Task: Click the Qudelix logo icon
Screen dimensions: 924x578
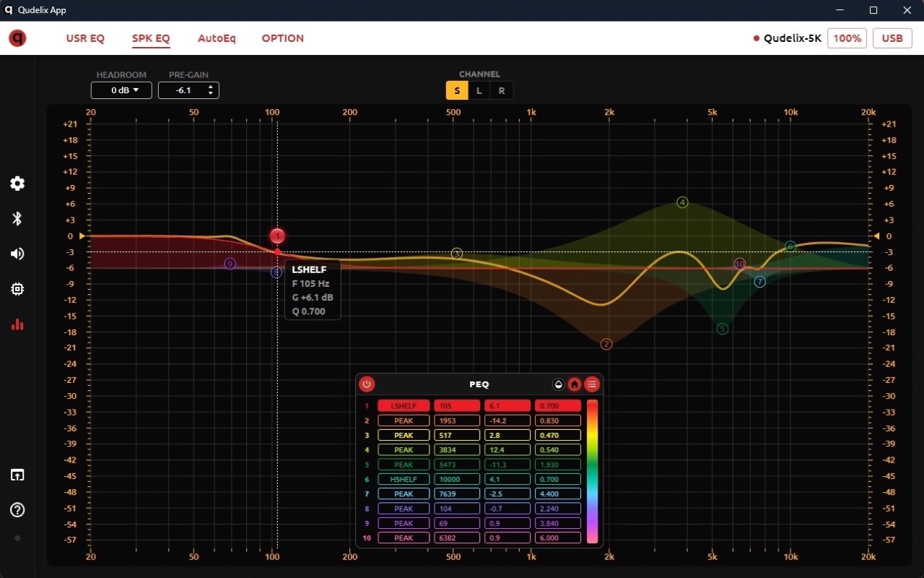Action: click(x=17, y=38)
